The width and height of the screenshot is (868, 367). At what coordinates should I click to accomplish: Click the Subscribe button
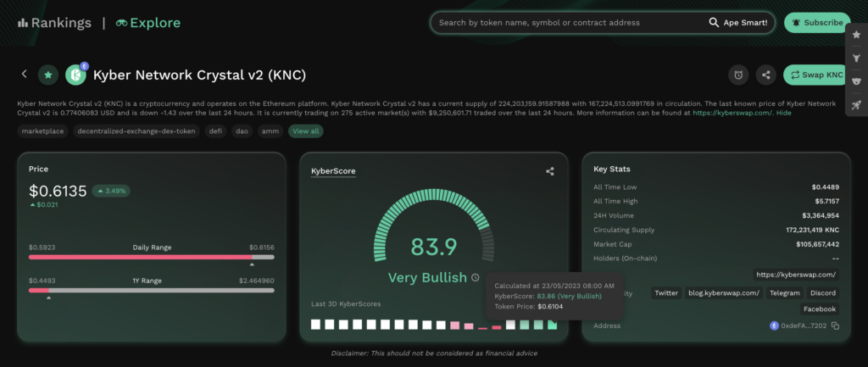(x=817, y=23)
